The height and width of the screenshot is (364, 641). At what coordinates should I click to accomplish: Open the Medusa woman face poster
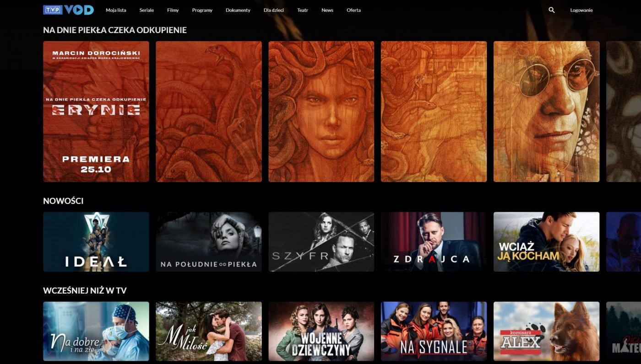tap(321, 112)
